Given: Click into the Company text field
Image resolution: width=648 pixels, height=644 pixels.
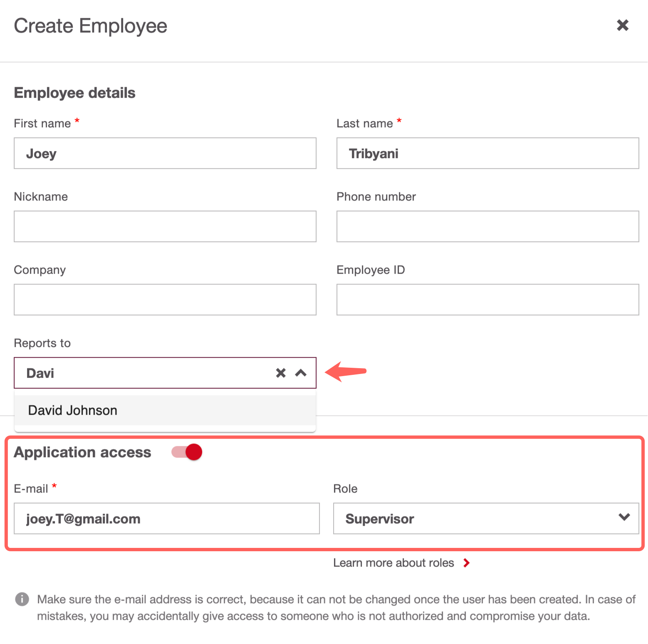Looking at the screenshot, I should click(165, 300).
